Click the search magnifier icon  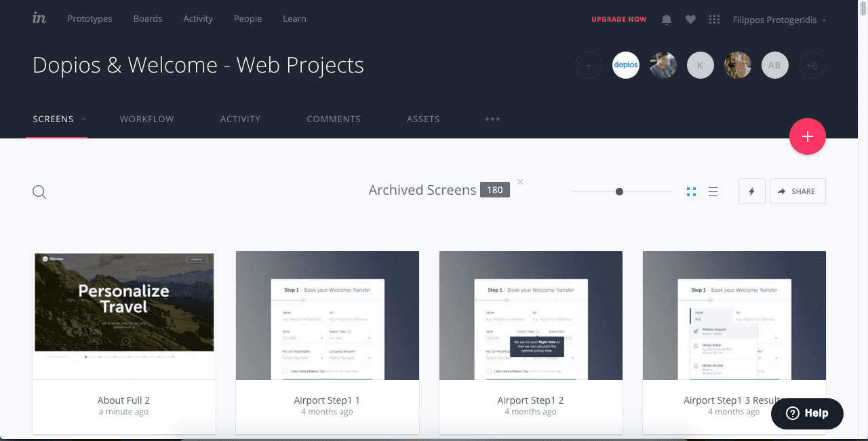pos(39,192)
